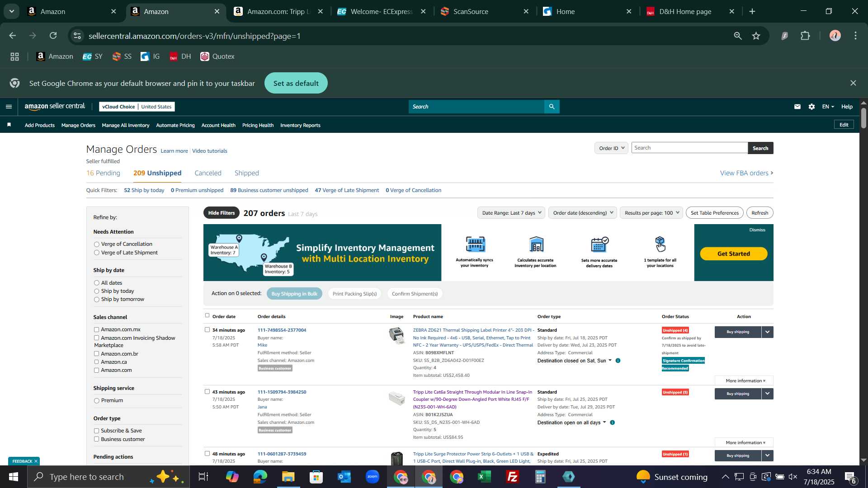The width and height of the screenshot is (868, 488).
Task: Tick the select-all orders checkbox in header
Action: (208, 315)
